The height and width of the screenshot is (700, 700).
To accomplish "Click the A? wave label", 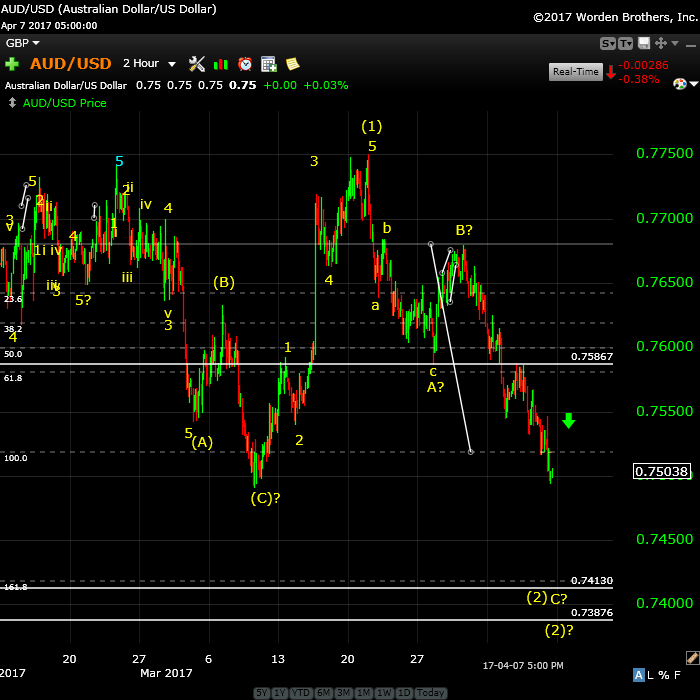I will coord(435,387).
